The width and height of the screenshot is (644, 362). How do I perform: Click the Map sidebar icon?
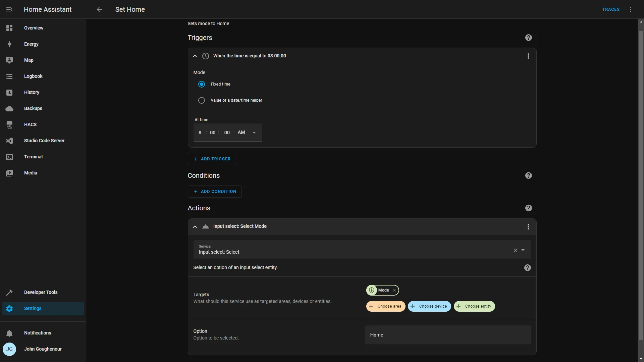pos(9,60)
